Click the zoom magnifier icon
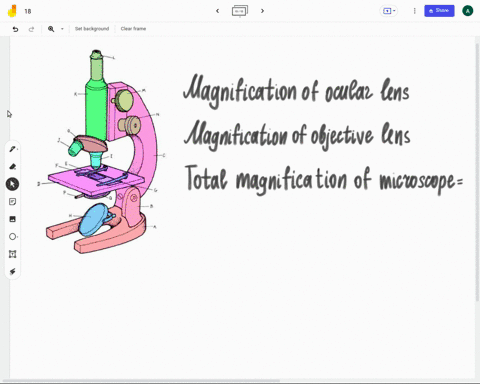 click(51, 29)
